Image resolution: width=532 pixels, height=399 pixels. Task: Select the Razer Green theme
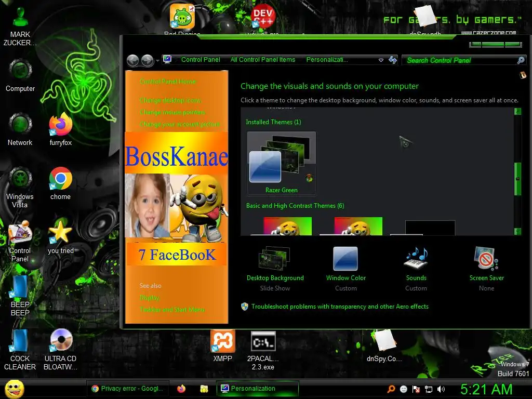pyautogui.click(x=282, y=163)
